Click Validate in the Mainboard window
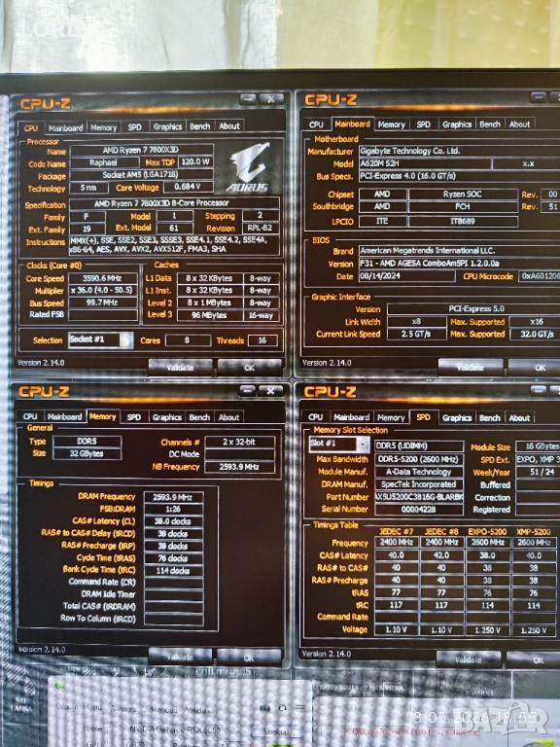Viewport: 560px width, 747px height. pos(470,368)
